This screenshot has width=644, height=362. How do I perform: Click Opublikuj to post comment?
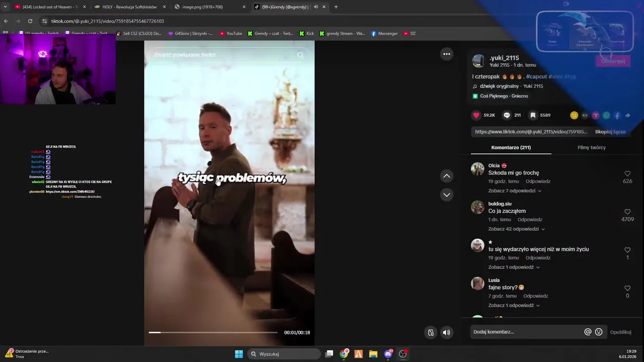click(620, 332)
